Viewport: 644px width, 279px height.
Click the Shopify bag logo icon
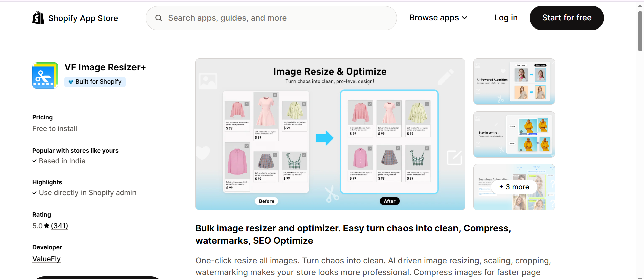coord(38,18)
